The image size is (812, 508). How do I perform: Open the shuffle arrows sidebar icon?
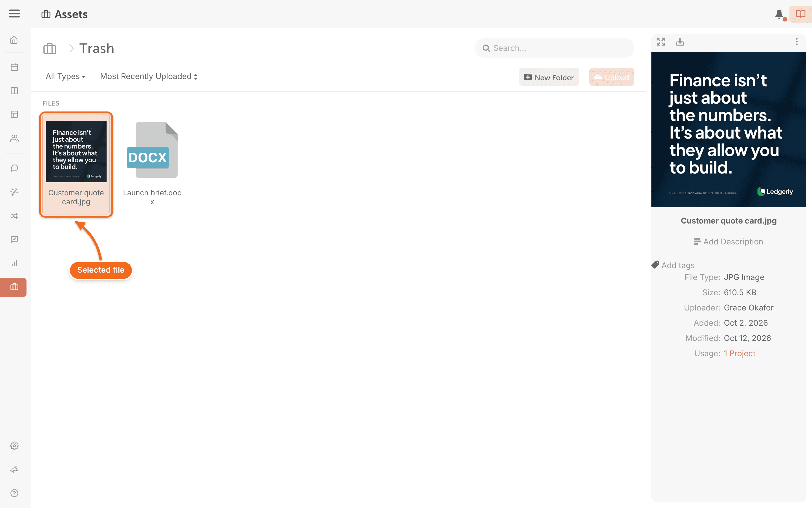point(14,216)
